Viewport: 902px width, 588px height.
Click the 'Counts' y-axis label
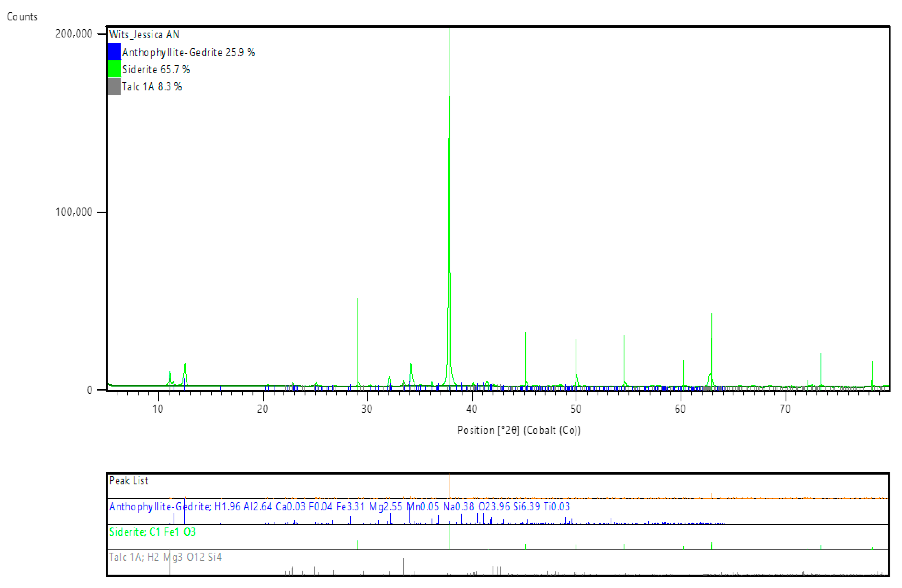22,17
